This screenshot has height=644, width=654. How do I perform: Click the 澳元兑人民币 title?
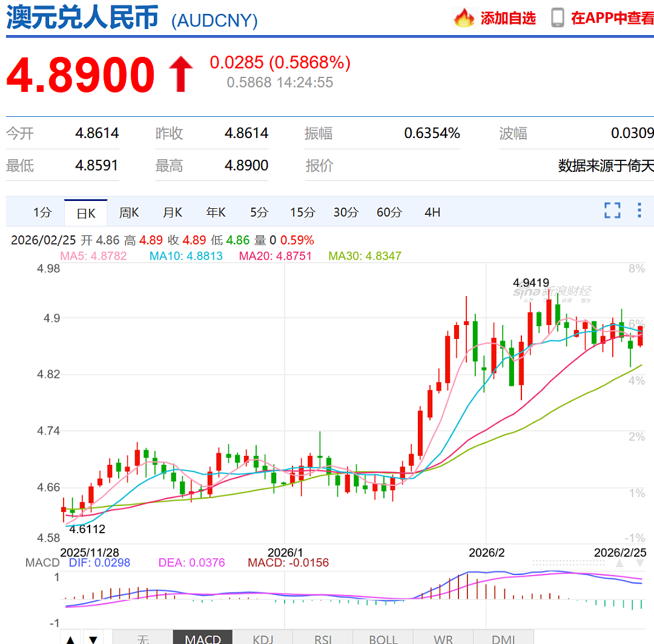pyautogui.click(x=82, y=18)
